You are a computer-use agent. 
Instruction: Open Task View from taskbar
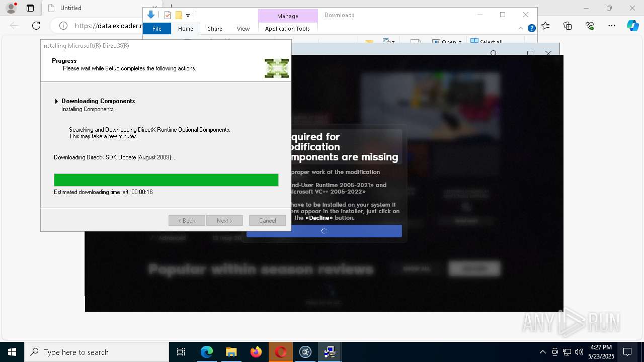pos(181,352)
